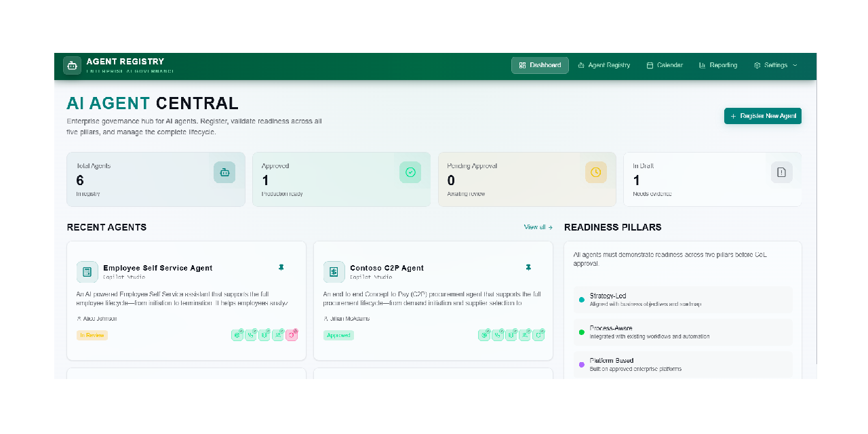868x434 pixels.
Task: Click the Approved checkmark icon
Action: coord(410,172)
